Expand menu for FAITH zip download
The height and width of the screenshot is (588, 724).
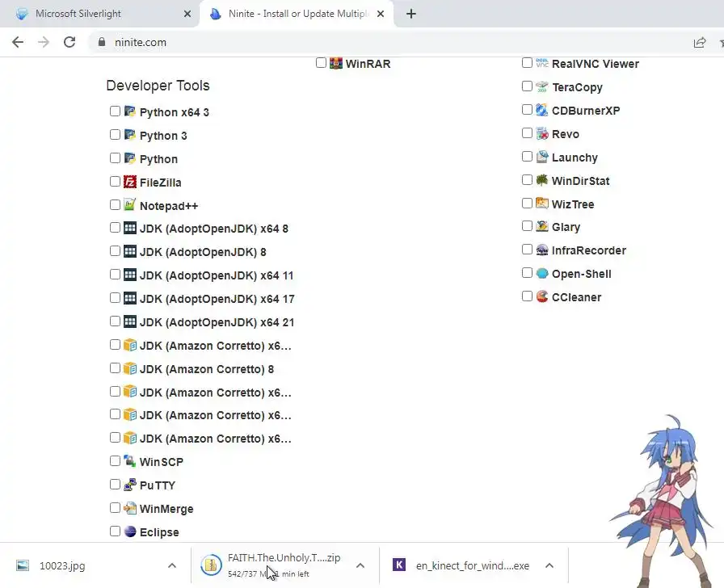(360, 565)
